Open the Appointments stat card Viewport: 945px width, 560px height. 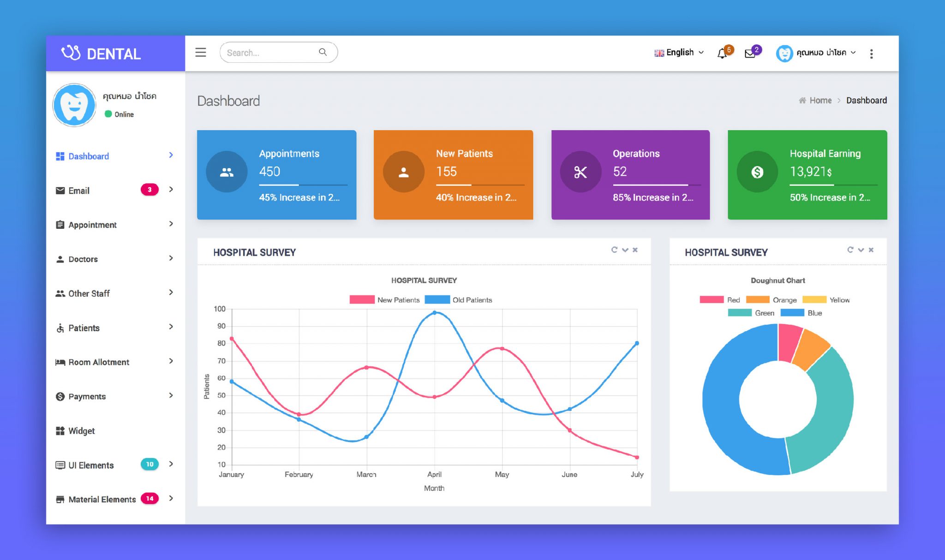276,174
